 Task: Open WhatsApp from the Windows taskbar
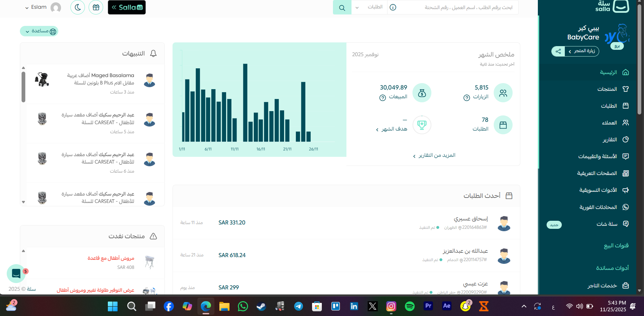pyautogui.click(x=243, y=306)
